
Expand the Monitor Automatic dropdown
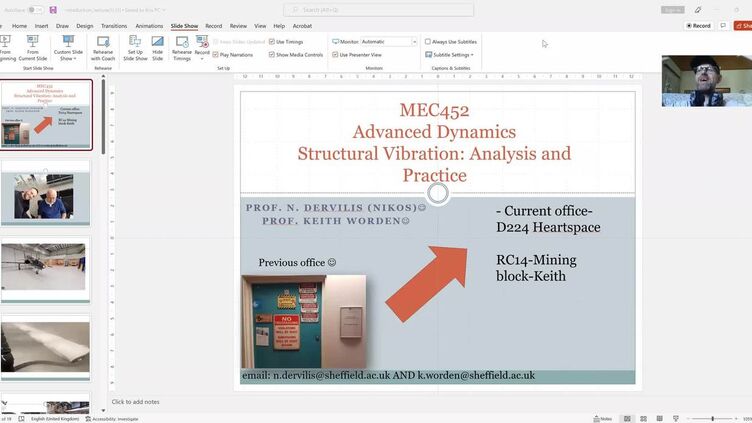click(414, 42)
